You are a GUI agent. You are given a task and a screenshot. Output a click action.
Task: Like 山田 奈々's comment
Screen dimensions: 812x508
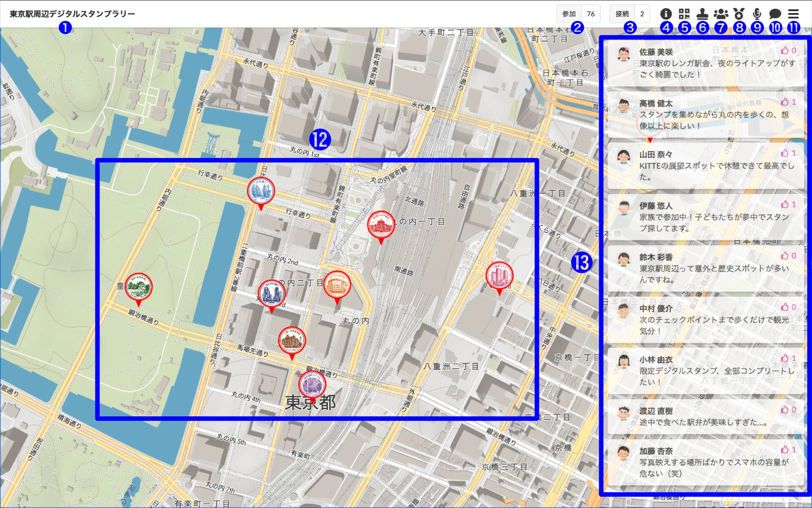(x=789, y=153)
